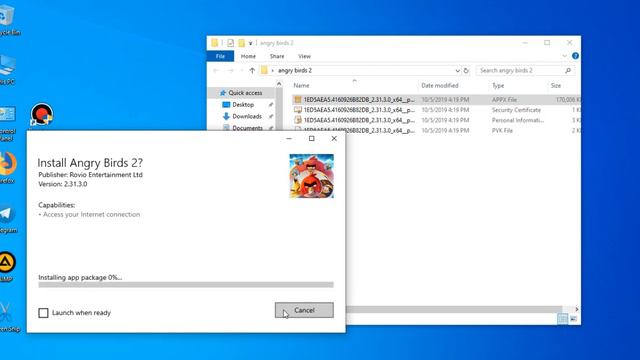Screen dimensions: 640x360
Task: Expand the address bar history dropdown
Action: coord(457,71)
